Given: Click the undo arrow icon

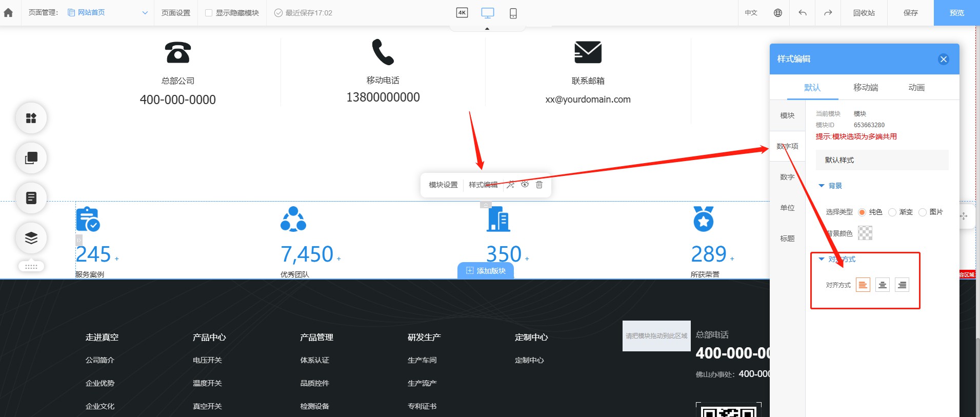Looking at the screenshot, I should coord(803,13).
